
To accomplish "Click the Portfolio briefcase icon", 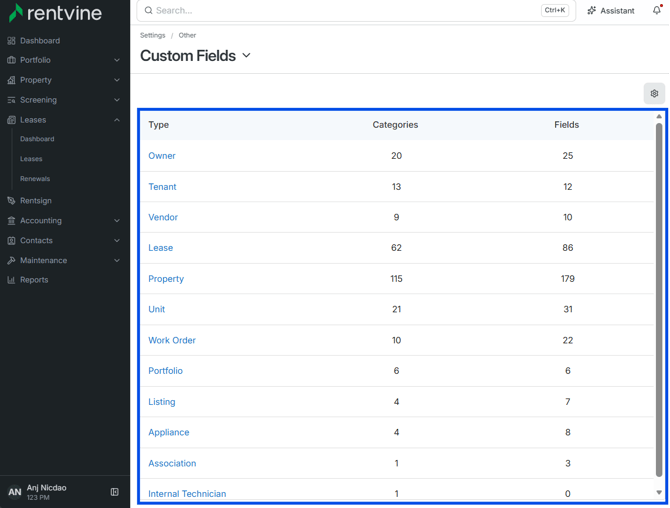I will coord(12,60).
